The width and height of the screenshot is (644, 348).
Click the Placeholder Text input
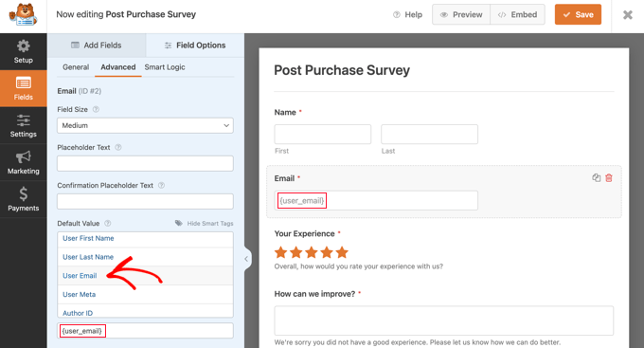[145, 163]
